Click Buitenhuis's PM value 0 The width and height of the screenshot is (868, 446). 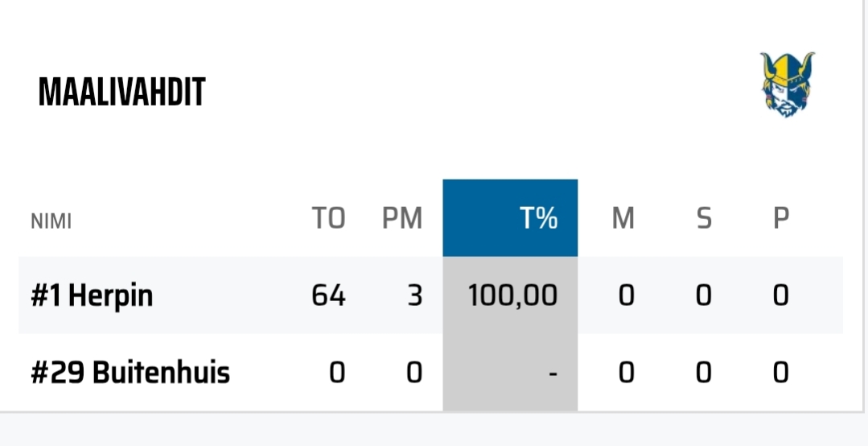pos(414,373)
